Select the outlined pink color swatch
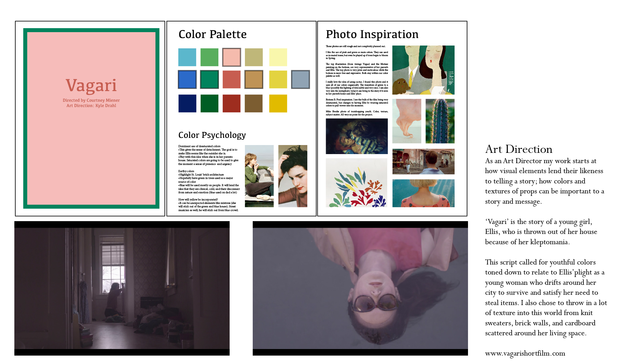The height and width of the screenshot is (364, 624). click(232, 57)
